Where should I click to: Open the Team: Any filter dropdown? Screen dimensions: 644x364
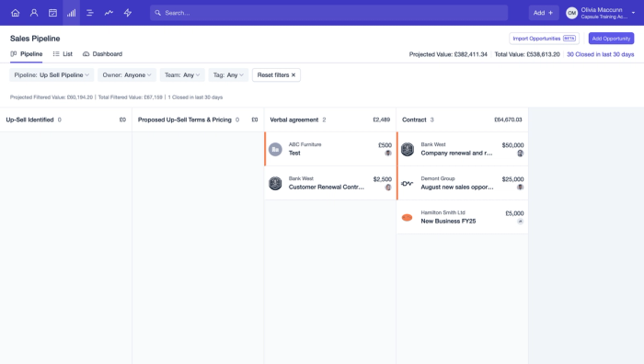[182, 75]
